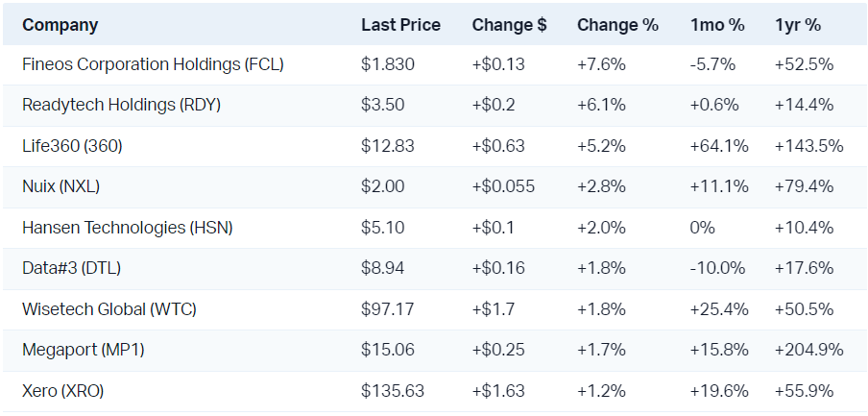Click Hansen Technologies (HSN) in the list
This screenshot has height=416, width=868.
point(128,228)
